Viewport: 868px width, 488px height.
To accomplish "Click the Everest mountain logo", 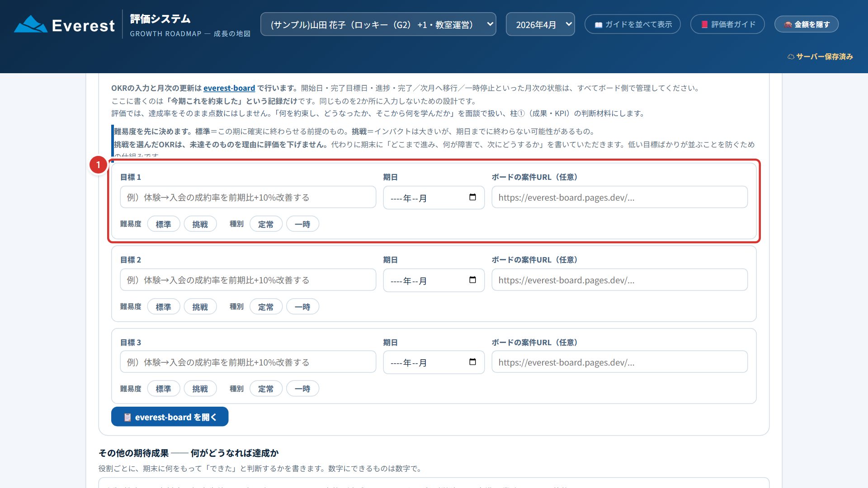I will point(30,24).
